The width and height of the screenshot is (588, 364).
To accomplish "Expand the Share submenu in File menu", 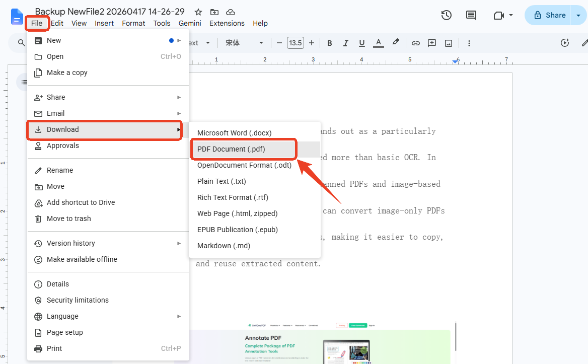I will (108, 98).
